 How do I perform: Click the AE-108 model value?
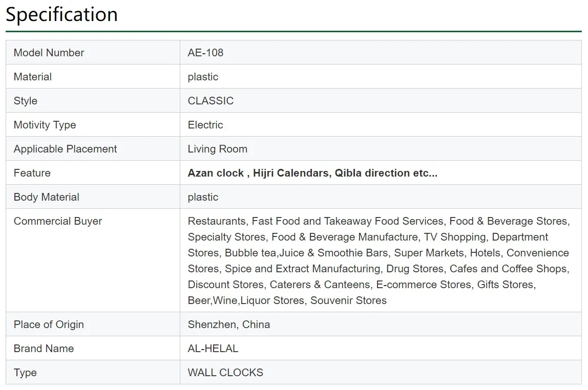pyautogui.click(x=205, y=53)
